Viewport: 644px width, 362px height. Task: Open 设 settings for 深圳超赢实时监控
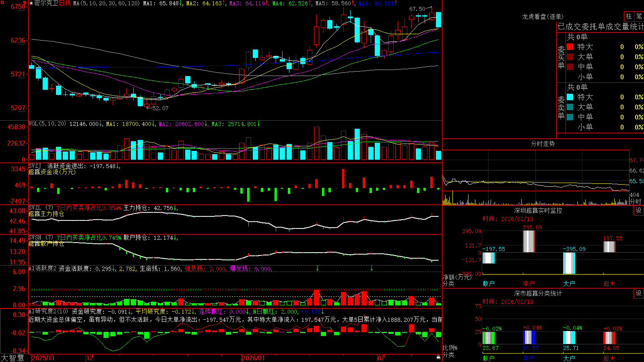[x=639, y=210]
